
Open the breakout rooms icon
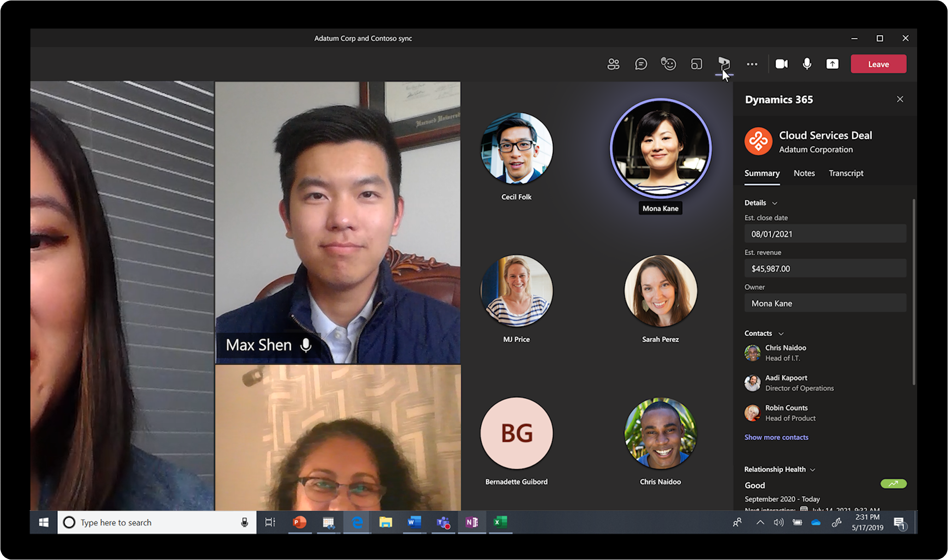(696, 64)
